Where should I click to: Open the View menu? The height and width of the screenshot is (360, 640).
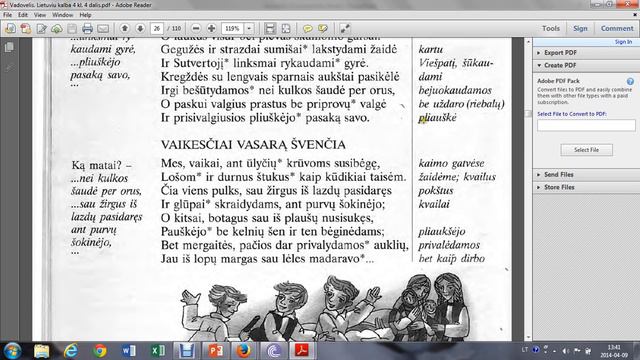click(x=40, y=15)
